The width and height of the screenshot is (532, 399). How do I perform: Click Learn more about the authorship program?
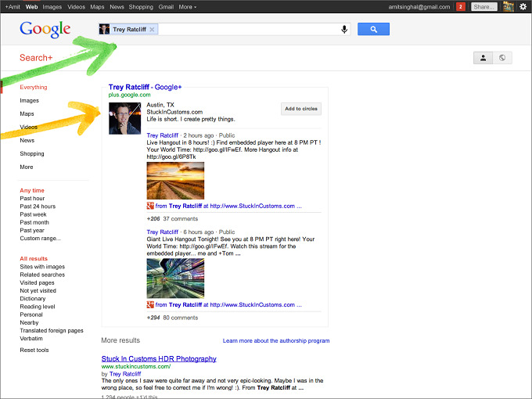(276, 340)
